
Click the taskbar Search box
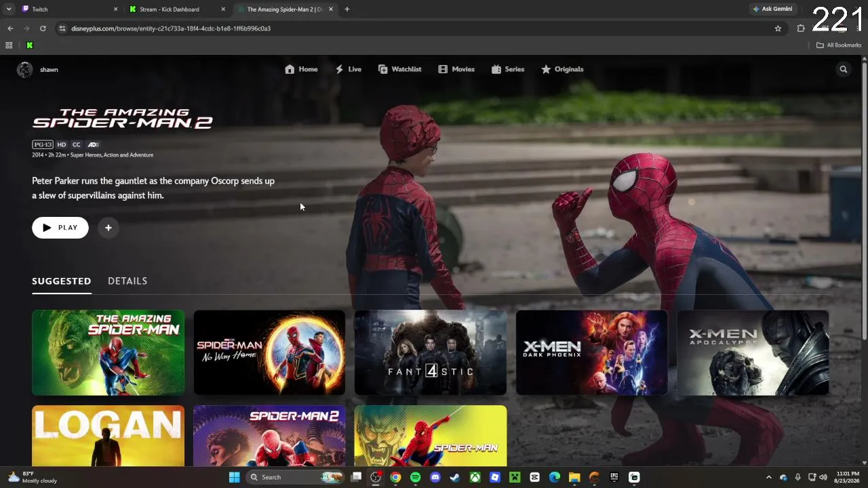tap(295, 477)
